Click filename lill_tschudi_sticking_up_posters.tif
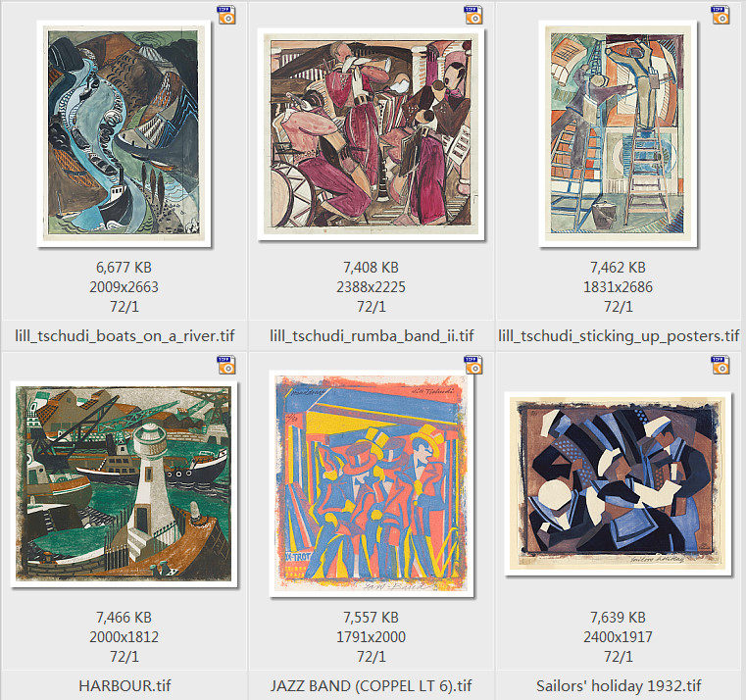The height and width of the screenshot is (700, 746). point(619,336)
